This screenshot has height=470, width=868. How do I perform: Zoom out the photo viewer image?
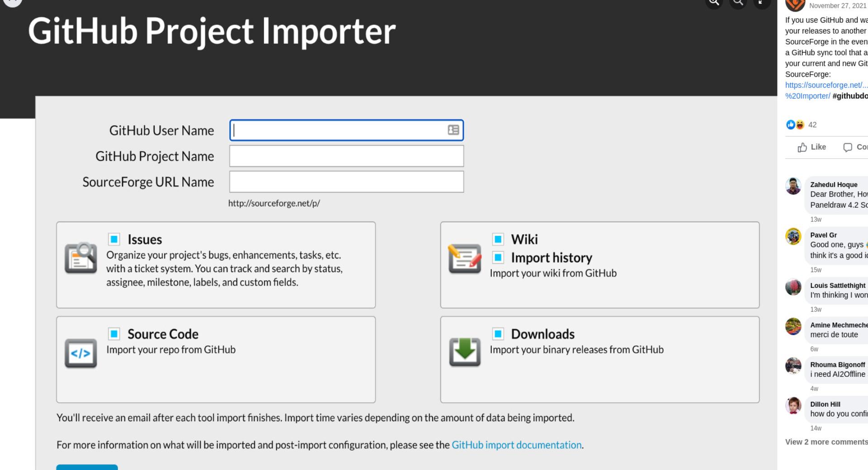pos(738,2)
